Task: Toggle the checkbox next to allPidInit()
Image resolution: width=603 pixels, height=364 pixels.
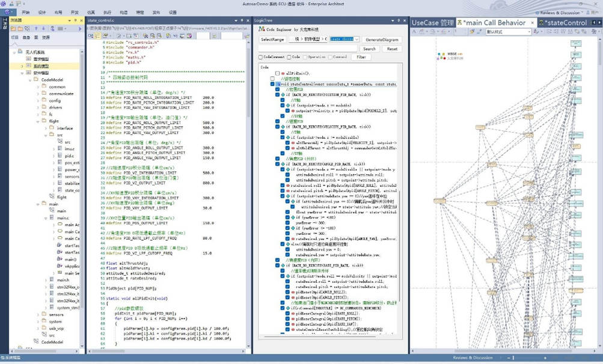Action: click(x=277, y=74)
